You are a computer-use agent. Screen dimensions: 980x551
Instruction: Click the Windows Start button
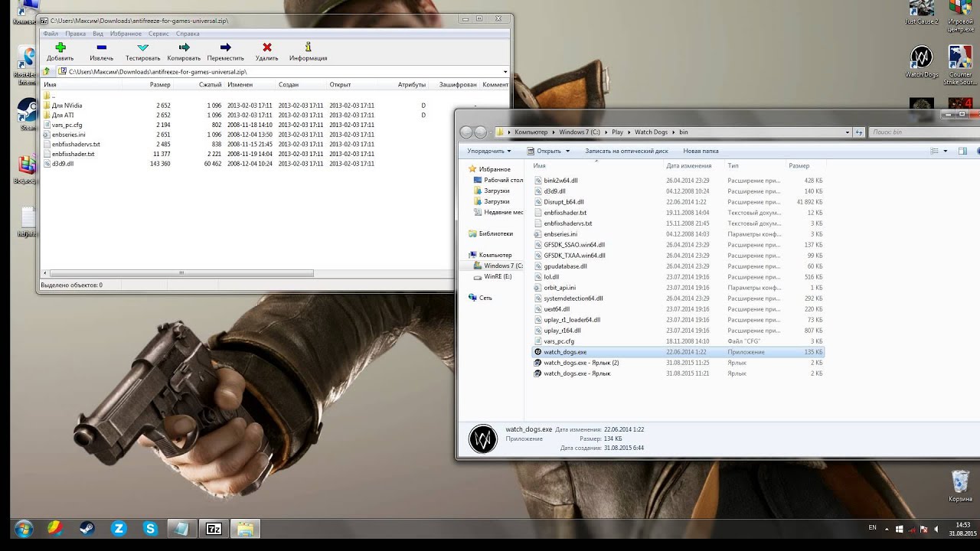tap(23, 528)
